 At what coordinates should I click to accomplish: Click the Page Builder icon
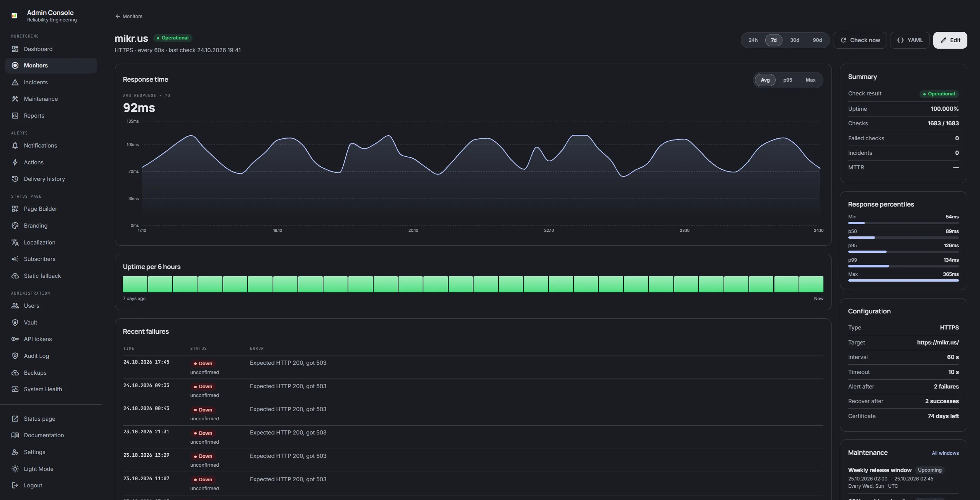coord(15,209)
